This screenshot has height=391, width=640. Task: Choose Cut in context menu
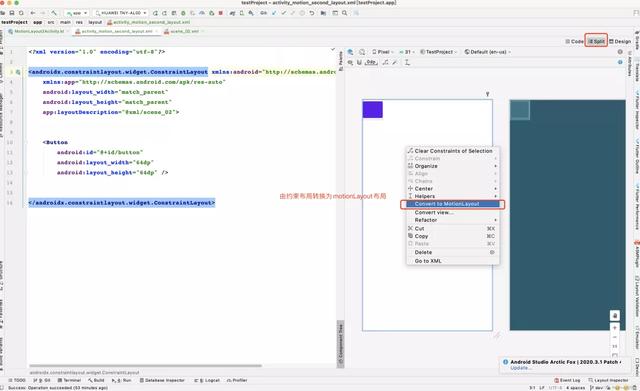pyautogui.click(x=453, y=229)
